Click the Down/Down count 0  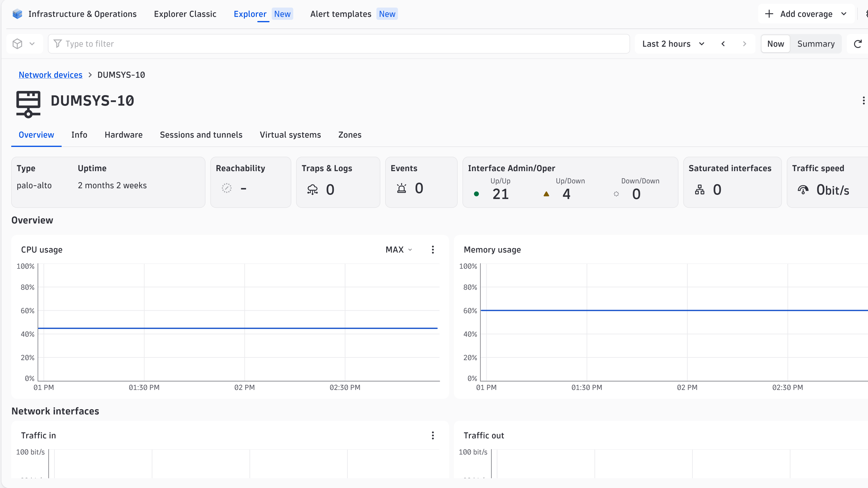[636, 194]
